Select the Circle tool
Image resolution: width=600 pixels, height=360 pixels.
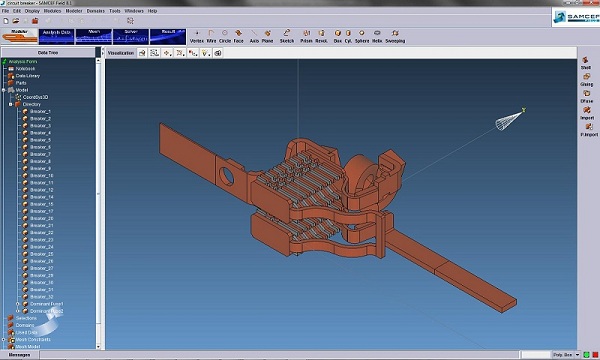click(x=225, y=36)
